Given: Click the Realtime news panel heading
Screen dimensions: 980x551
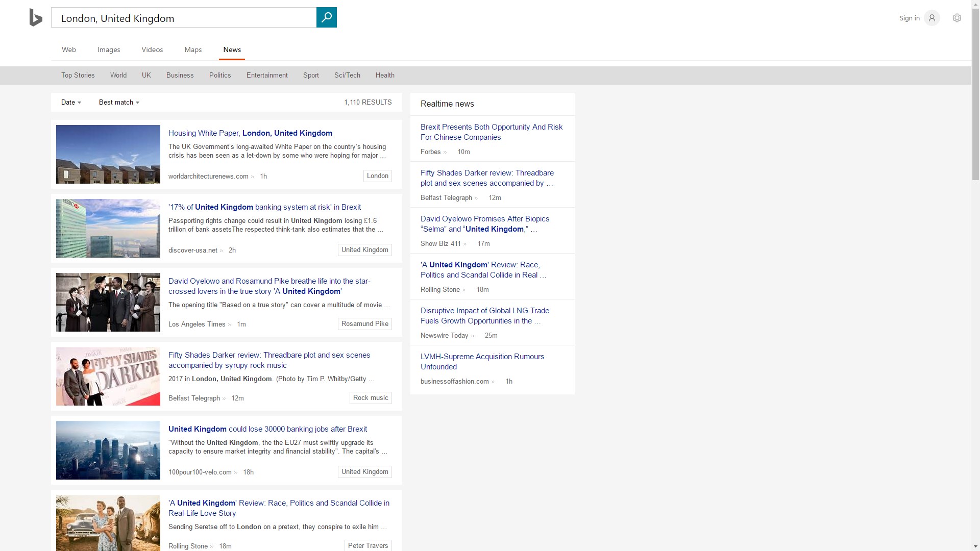Looking at the screenshot, I should click(x=447, y=104).
